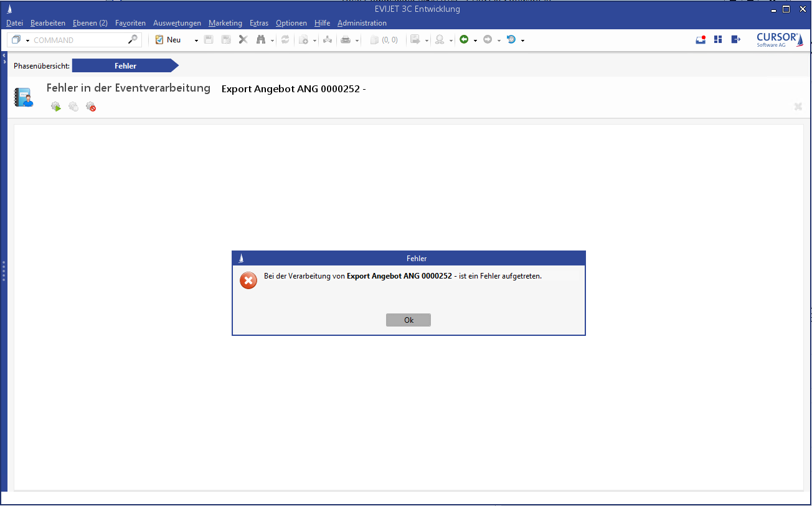Expand the history icon dropdown arrow
Screen dimensions: 812x506
pyautogui.click(x=522, y=41)
